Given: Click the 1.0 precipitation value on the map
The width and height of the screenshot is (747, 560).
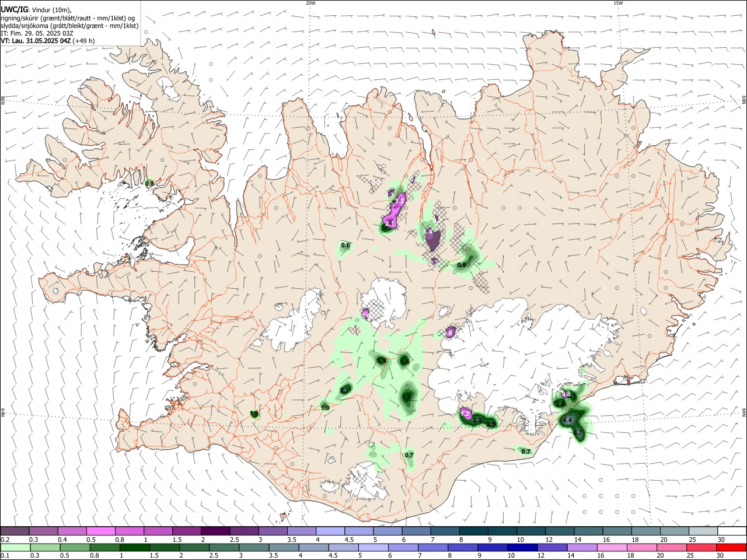Looking at the screenshot, I should tap(326, 408).
